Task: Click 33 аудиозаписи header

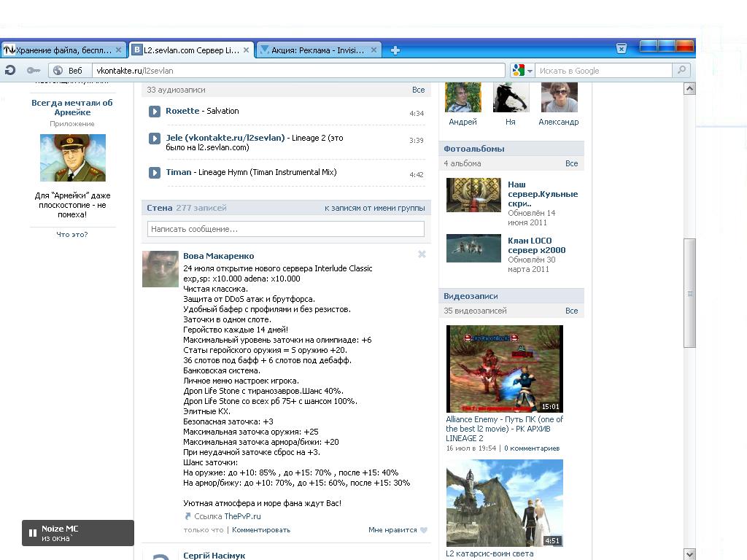Action: coord(176,90)
